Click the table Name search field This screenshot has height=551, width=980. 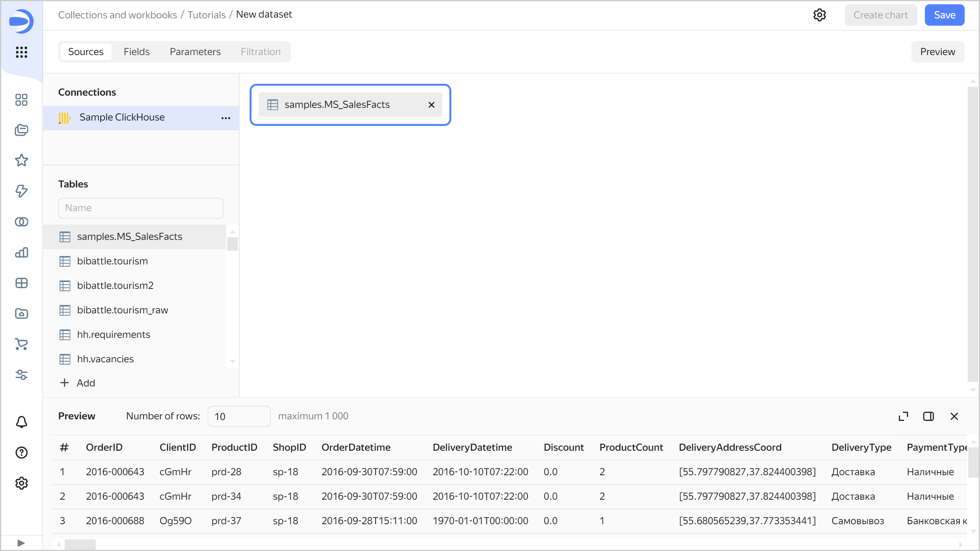(x=140, y=208)
